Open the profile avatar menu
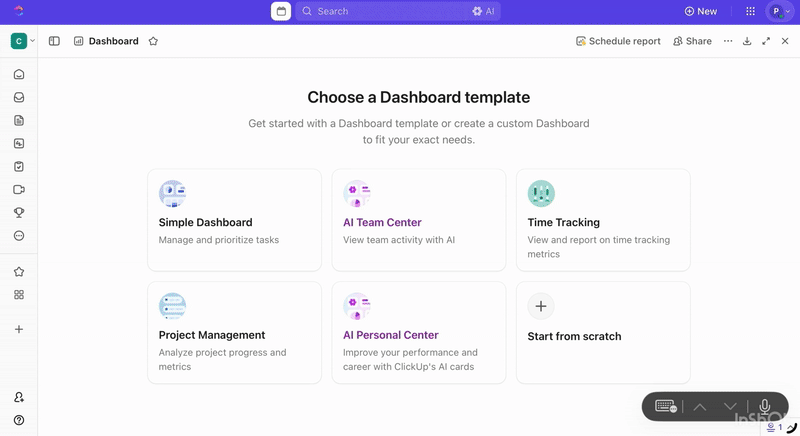The height and width of the screenshot is (436, 800). click(780, 11)
